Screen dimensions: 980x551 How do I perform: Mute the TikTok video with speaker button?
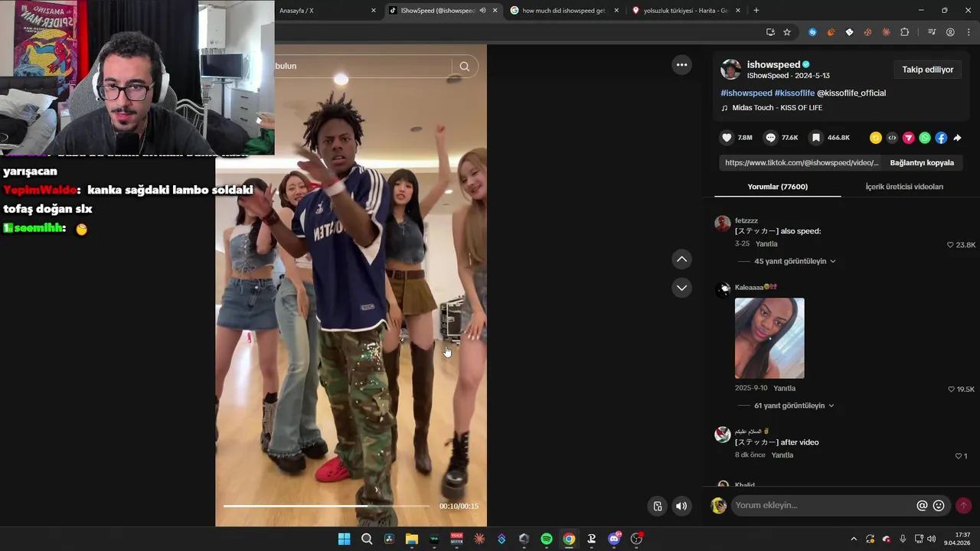[681, 506]
